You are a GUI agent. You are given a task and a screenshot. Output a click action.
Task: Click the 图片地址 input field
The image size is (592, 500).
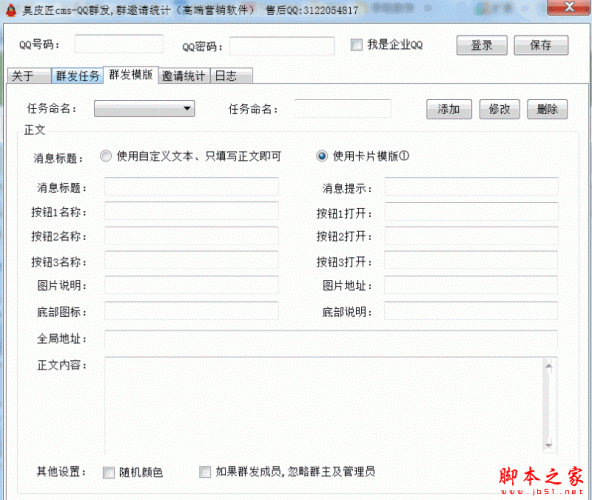(471, 285)
